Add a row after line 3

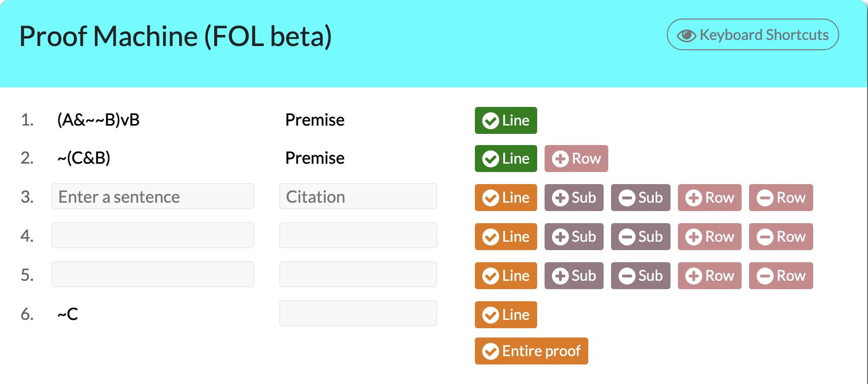[710, 198]
